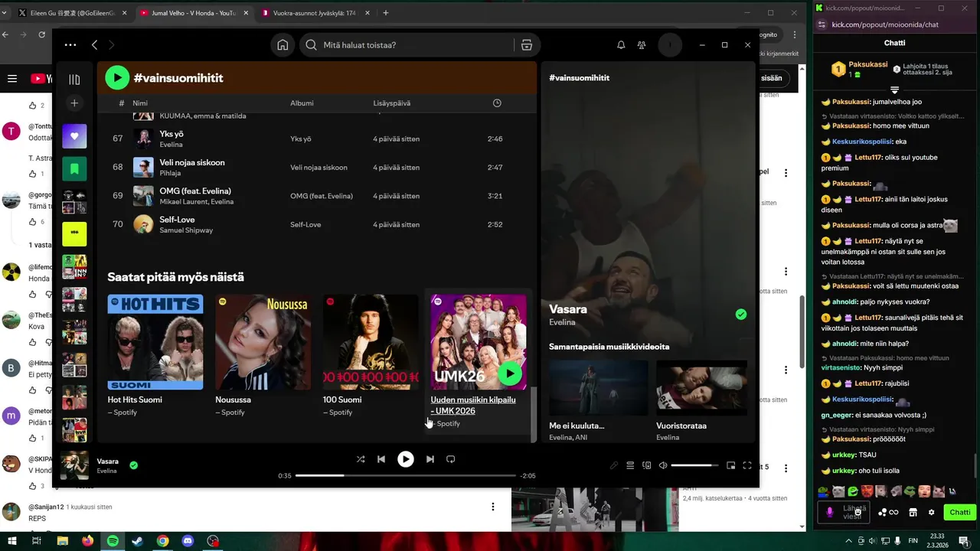Open the Uuden musiikin kilpailu - UMK 2026 link
Screen dimensions: 980x551
(x=473, y=405)
